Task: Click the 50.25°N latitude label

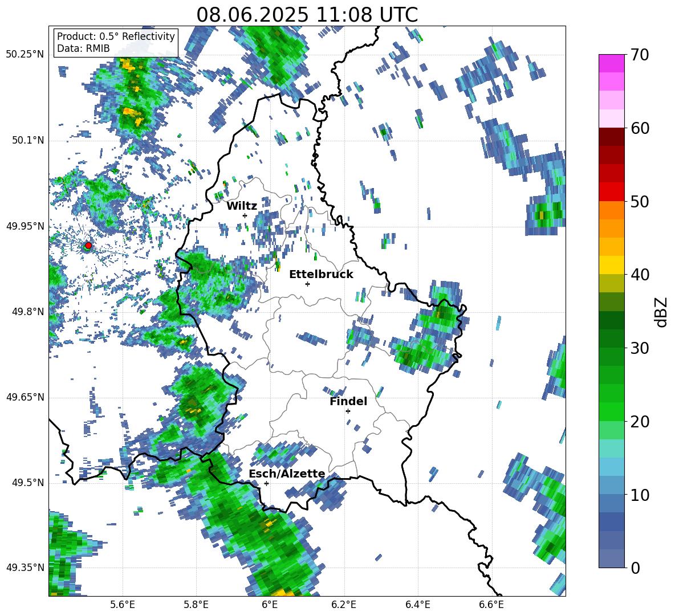Action: [25, 55]
